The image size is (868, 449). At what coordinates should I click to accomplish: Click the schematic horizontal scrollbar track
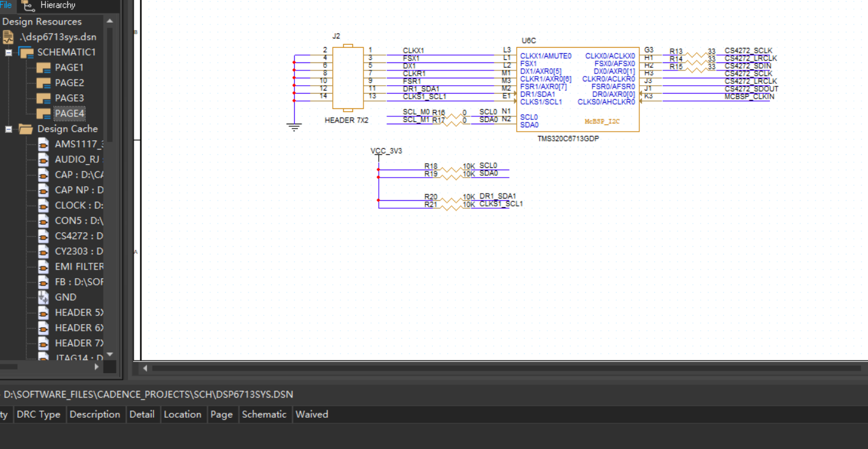click(506, 368)
